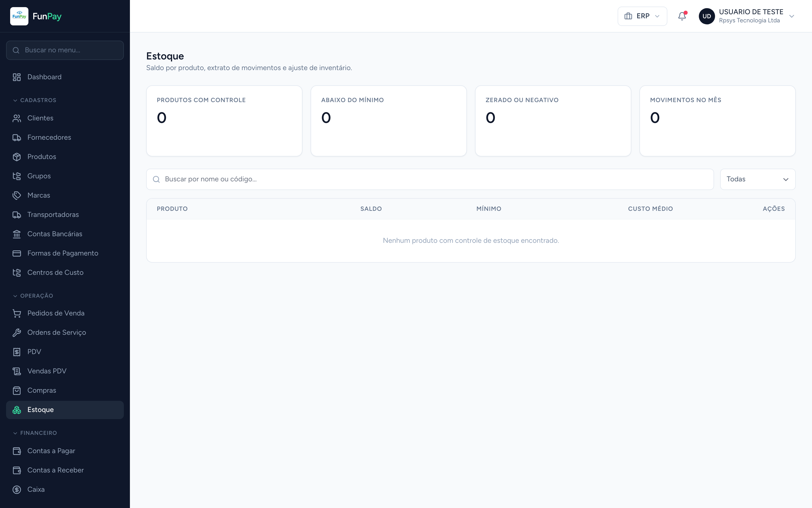Open Contas a Pagar menu item
812x508 pixels.
pyautogui.click(x=65, y=451)
